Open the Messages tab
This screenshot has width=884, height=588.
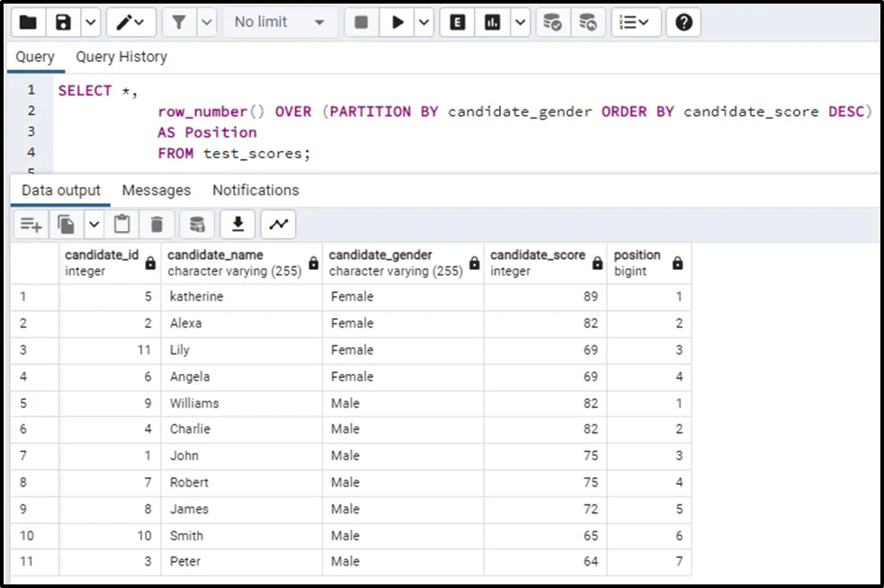[156, 190]
